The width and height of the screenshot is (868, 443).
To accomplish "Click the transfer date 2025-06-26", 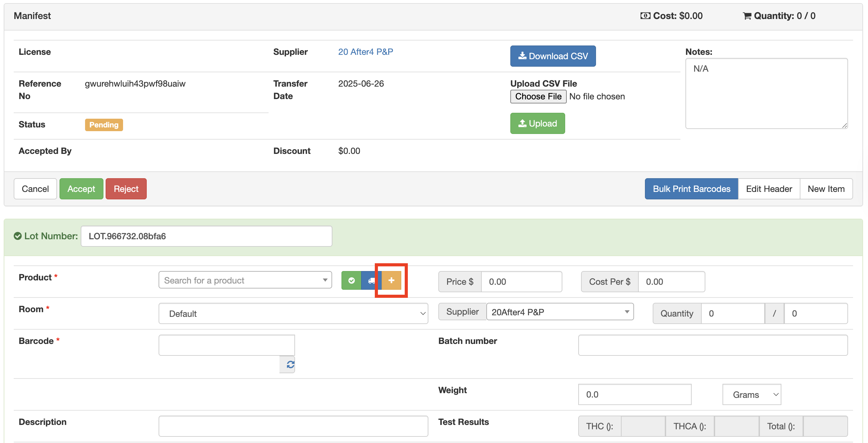I will pyautogui.click(x=361, y=83).
